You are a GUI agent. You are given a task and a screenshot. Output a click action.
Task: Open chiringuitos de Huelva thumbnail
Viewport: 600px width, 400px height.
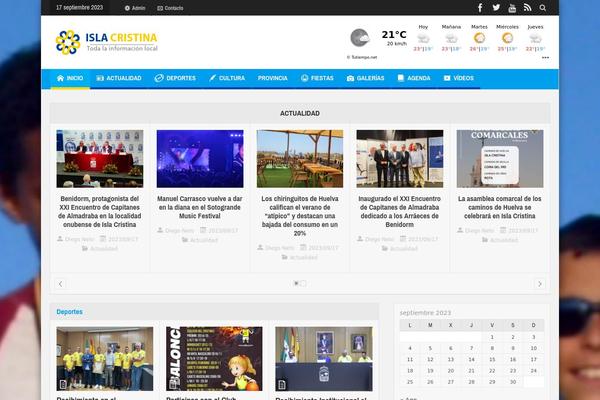(x=300, y=158)
